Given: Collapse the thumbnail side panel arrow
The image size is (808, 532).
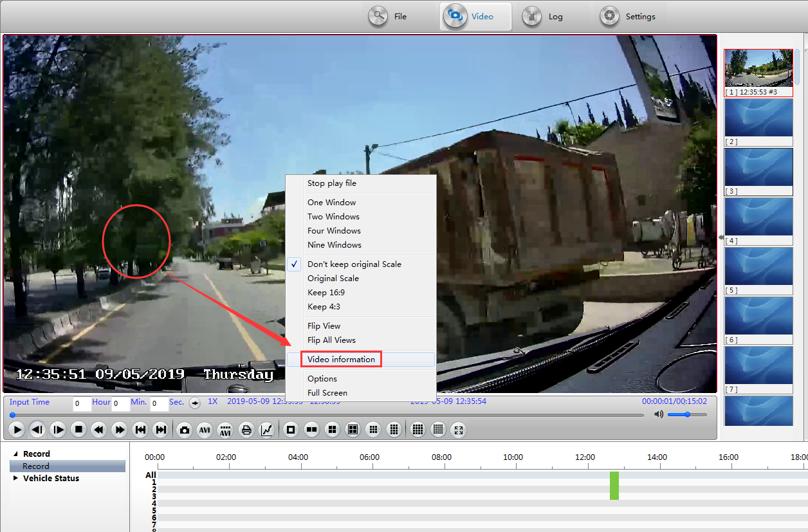Looking at the screenshot, I should click(721, 237).
